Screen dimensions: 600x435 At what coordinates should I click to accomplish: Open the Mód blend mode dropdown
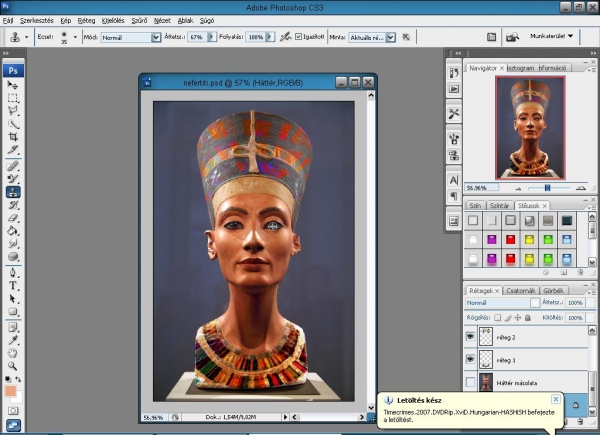(156, 37)
